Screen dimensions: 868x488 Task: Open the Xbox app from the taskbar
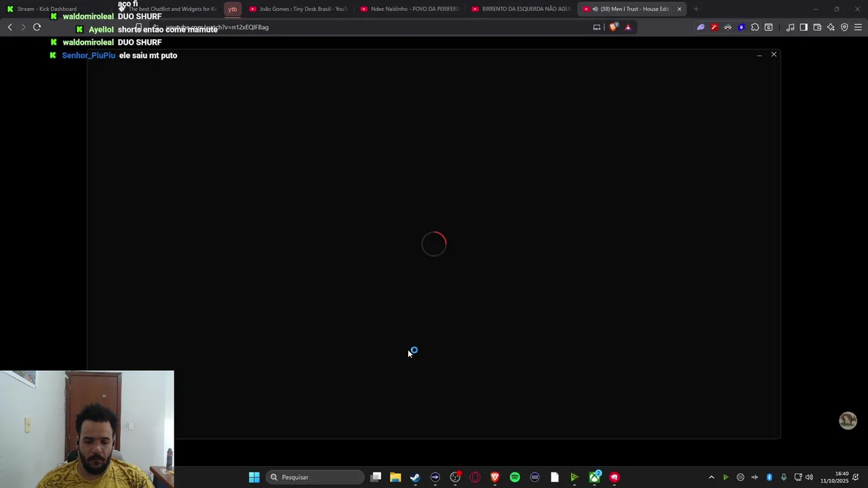coord(595,477)
